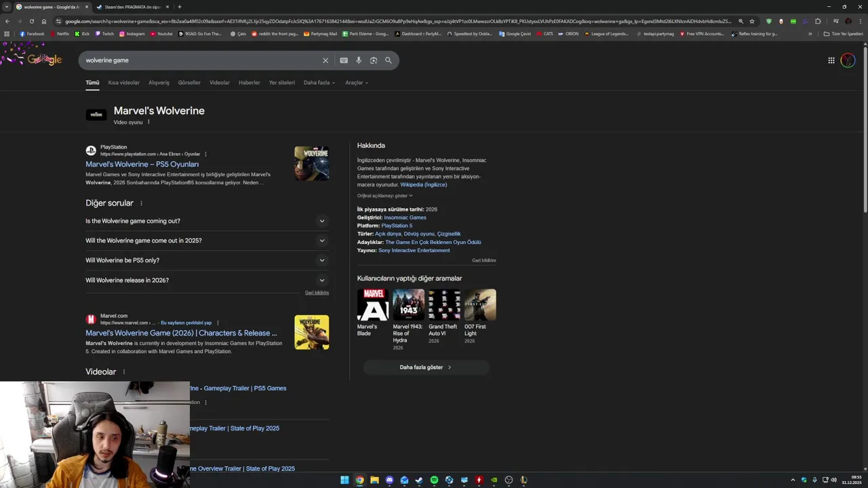Open the Marvel's Blade related search card
This screenshot has height=488, width=868.
[x=373, y=312]
